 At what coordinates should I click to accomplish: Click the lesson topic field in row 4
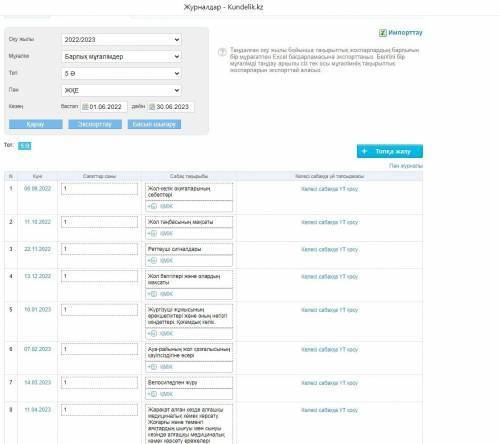point(189,279)
